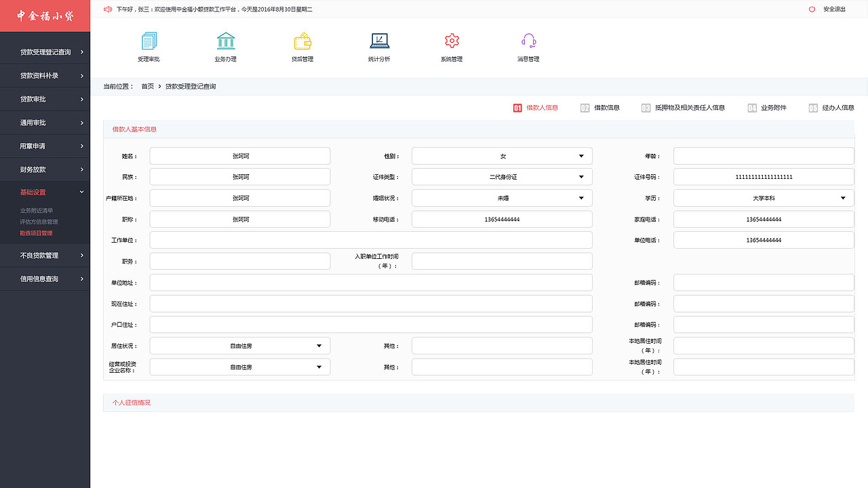Click the 户籍所在地 input field
Viewport: 868px width, 488px height.
(x=240, y=198)
